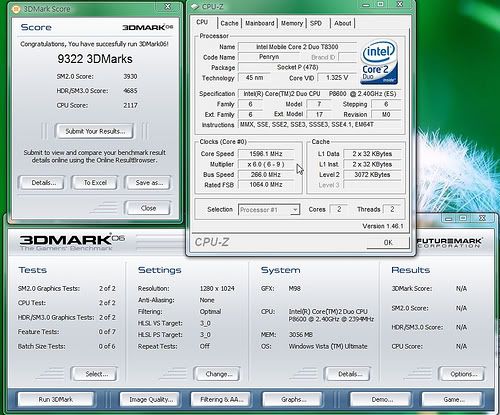Click Close in the 3DMark Score dialog
This screenshot has height=415, width=500.
(x=148, y=208)
